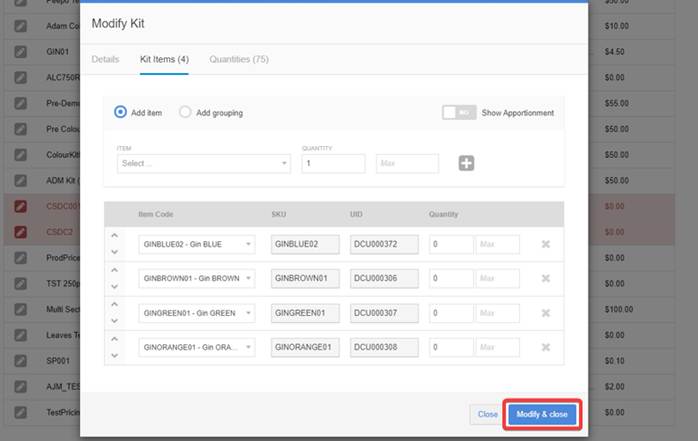Click the add-item Max field
The width and height of the screenshot is (698, 441).
point(407,163)
